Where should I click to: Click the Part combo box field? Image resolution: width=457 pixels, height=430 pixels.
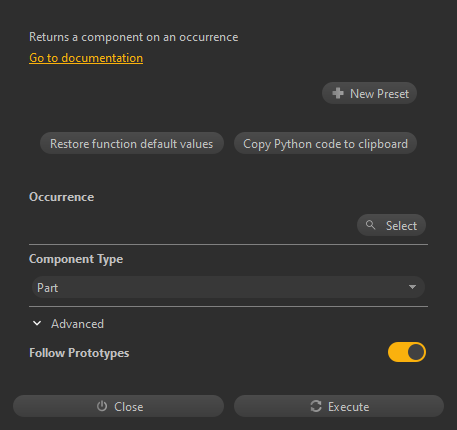click(228, 287)
